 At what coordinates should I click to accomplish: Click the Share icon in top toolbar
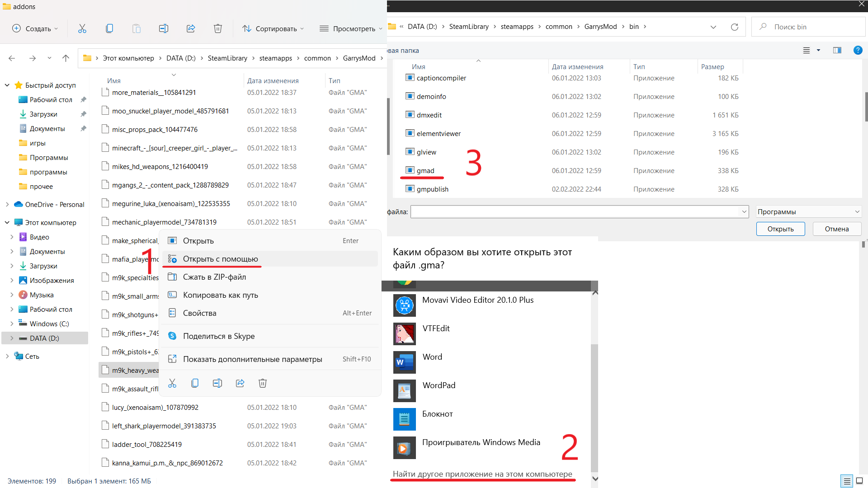pyautogui.click(x=190, y=28)
